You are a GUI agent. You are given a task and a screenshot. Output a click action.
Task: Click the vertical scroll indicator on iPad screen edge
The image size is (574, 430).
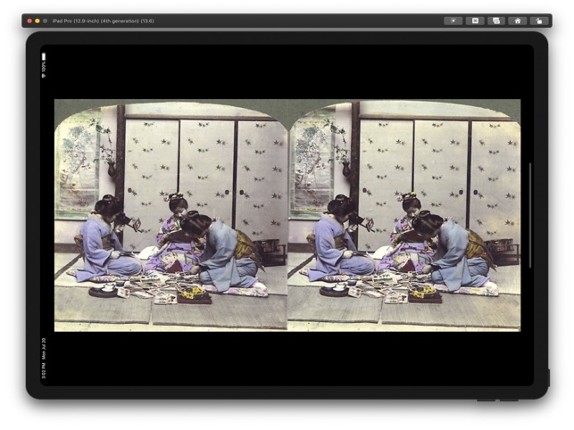click(530, 215)
